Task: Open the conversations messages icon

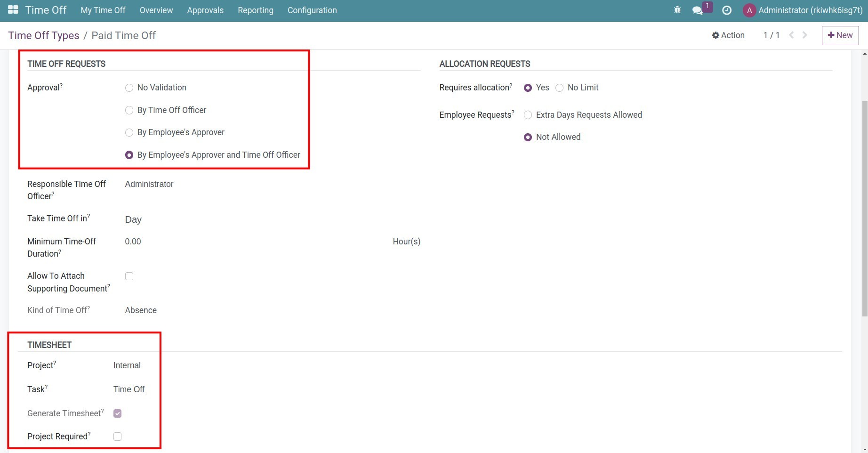Action: pyautogui.click(x=698, y=10)
